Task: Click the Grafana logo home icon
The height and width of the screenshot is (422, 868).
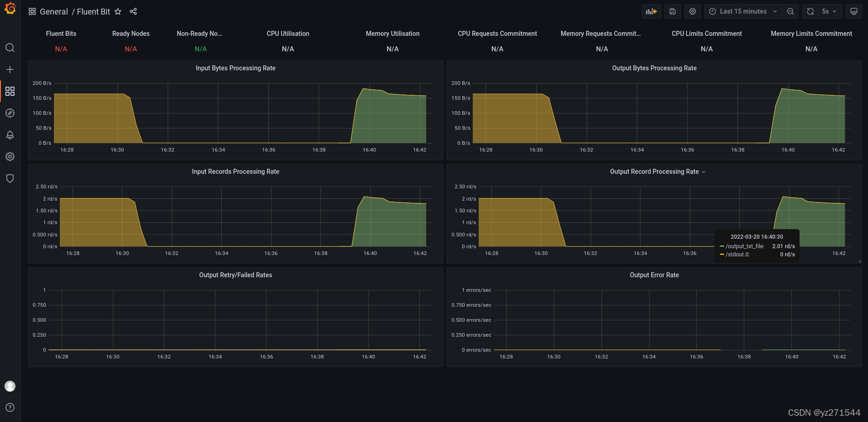Action: (10, 9)
